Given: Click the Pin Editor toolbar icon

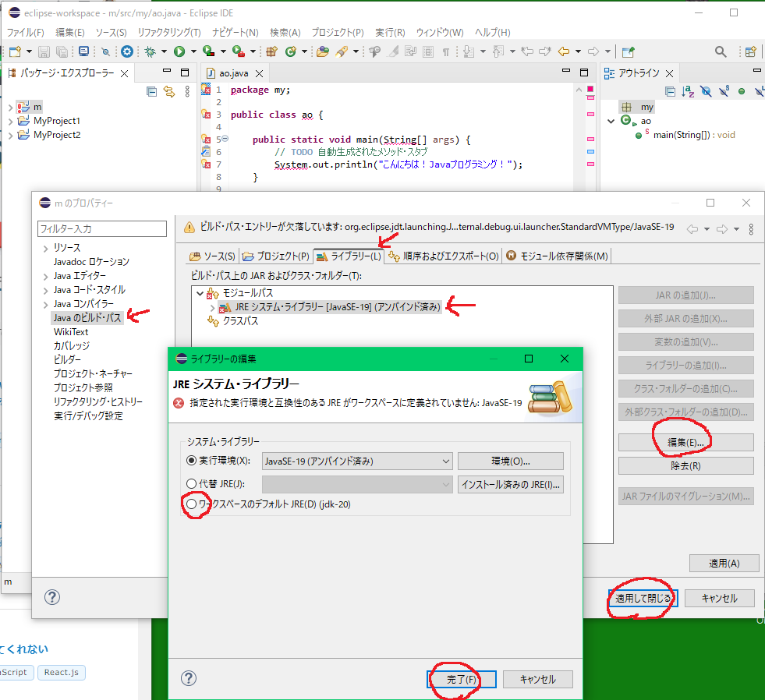Looking at the screenshot, I should [629, 51].
